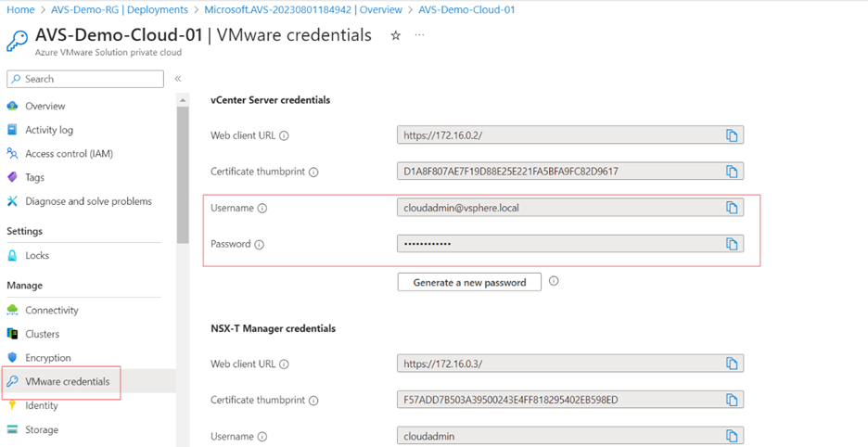
Task: Copy the NSX-T Web client URL
Action: click(x=732, y=364)
